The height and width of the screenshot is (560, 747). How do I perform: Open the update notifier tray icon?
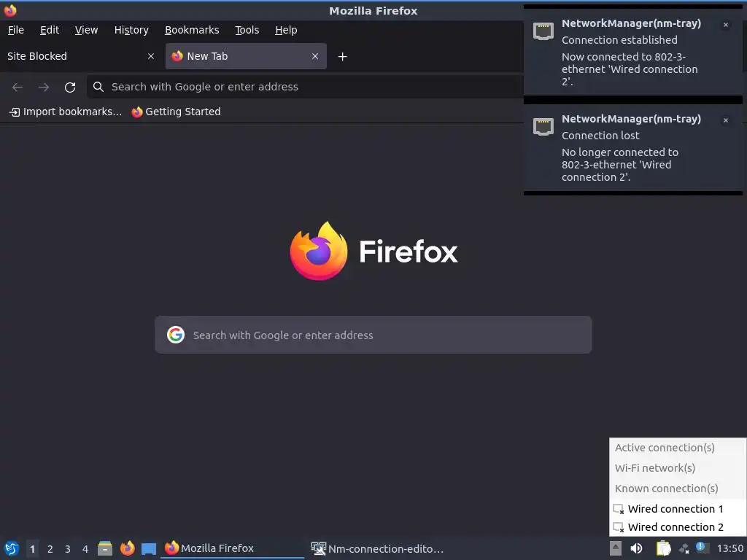(x=703, y=548)
